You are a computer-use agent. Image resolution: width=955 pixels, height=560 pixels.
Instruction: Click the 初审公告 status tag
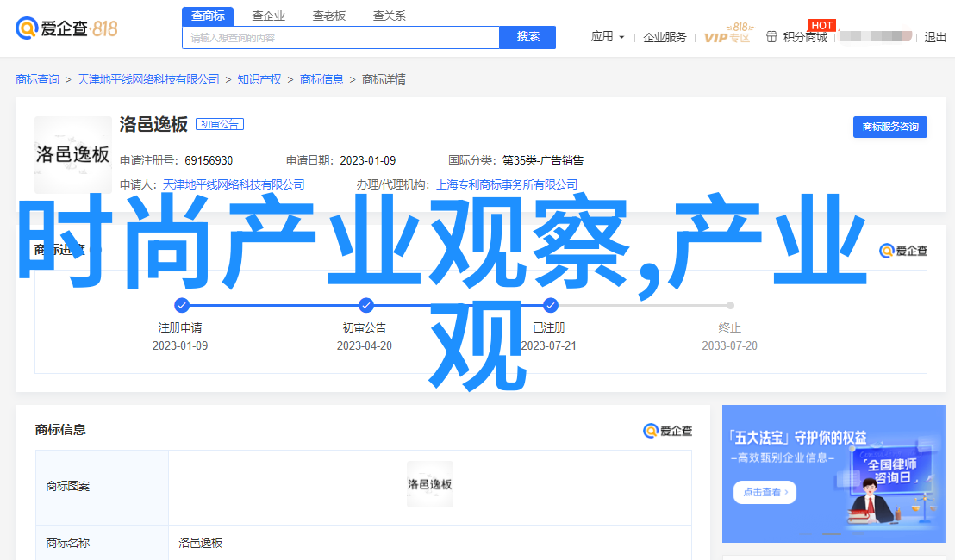click(220, 124)
